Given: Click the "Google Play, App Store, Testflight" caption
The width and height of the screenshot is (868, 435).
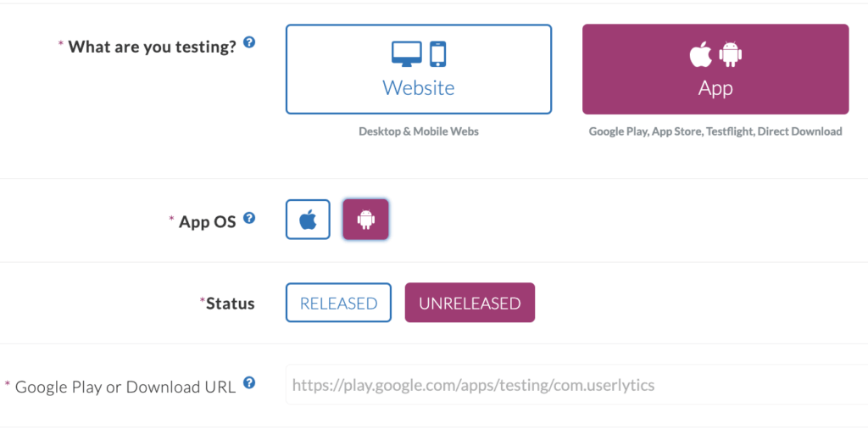Looking at the screenshot, I should (715, 131).
